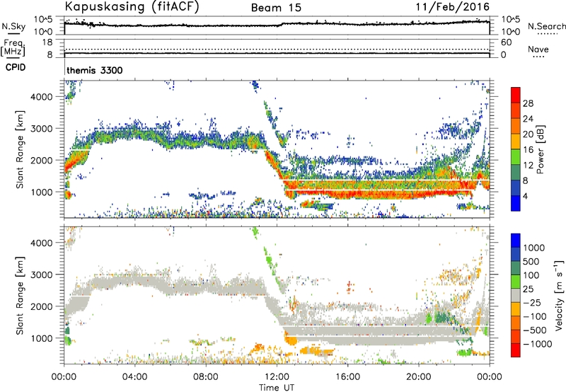Pick gray segment of velocity colorbar
566x392 pixels.
point(516,296)
